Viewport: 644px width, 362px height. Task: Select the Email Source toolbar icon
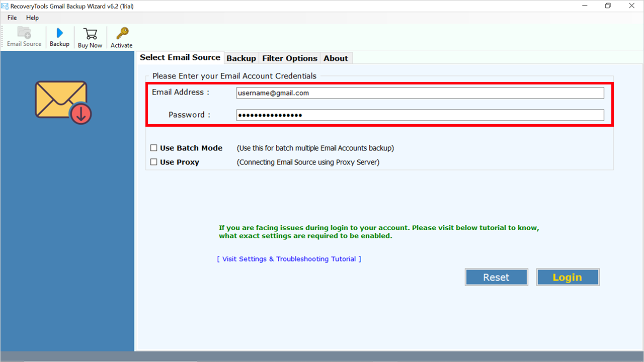(x=24, y=35)
